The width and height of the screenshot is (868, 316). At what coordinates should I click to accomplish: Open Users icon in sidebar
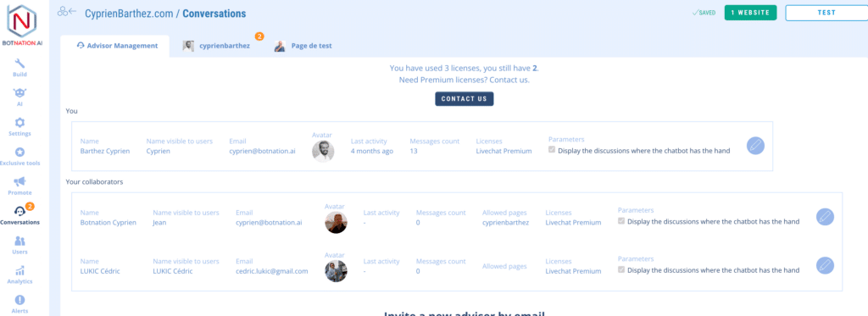coord(20,241)
